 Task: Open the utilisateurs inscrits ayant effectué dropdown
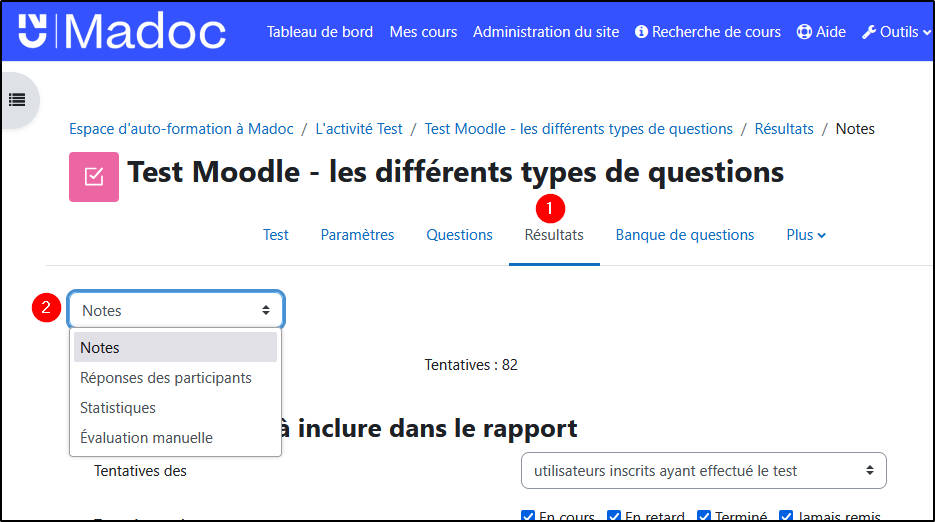pos(704,471)
